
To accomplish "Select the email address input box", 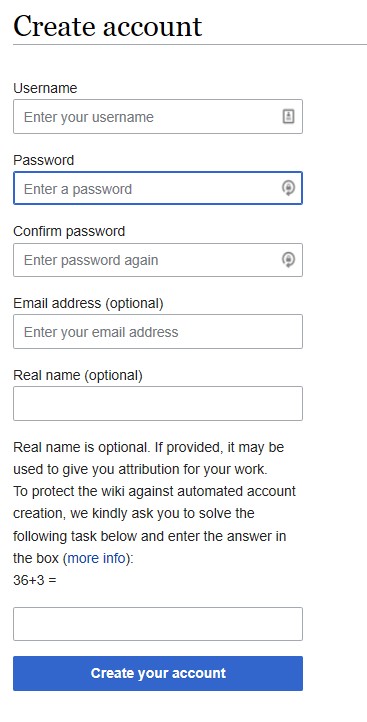I will 158,332.
